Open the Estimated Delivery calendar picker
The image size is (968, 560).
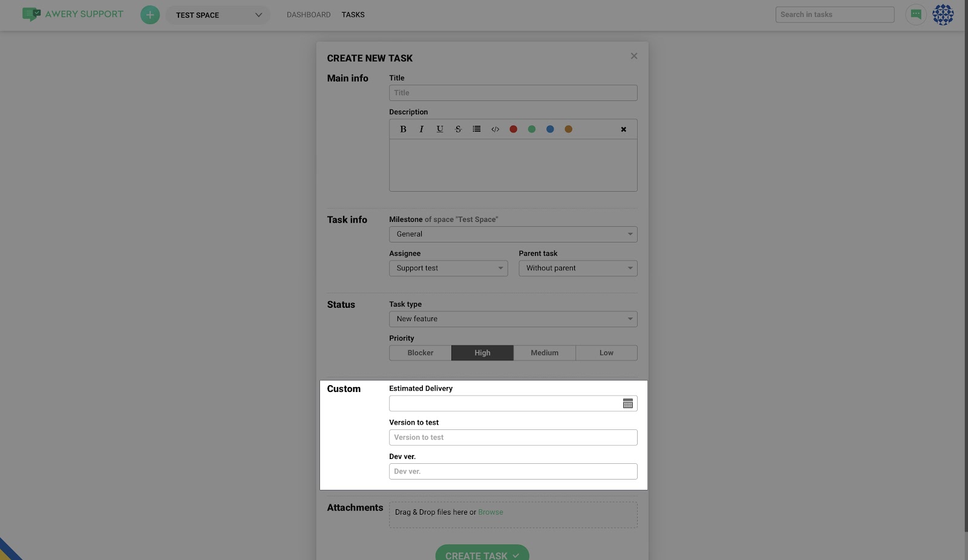pos(627,403)
